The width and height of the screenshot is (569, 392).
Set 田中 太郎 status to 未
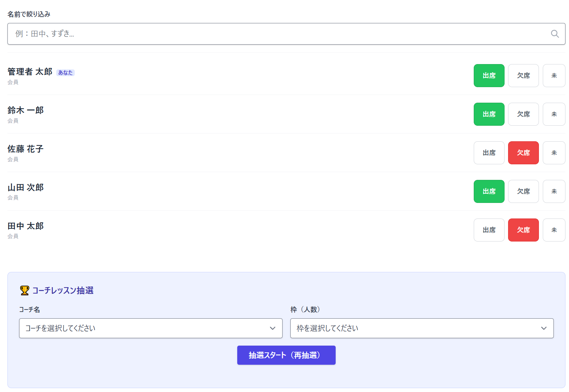[x=554, y=230]
